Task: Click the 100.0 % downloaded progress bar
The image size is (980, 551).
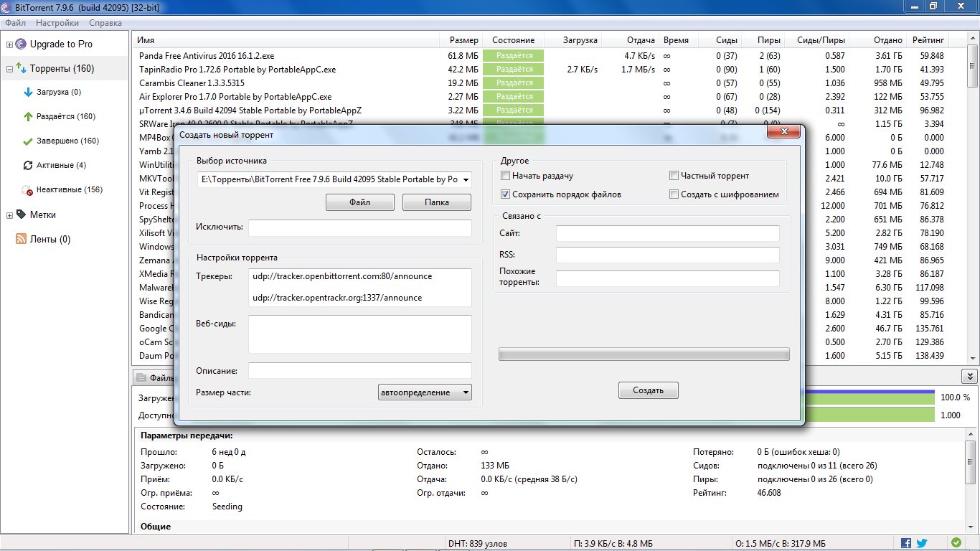Action: pos(870,397)
